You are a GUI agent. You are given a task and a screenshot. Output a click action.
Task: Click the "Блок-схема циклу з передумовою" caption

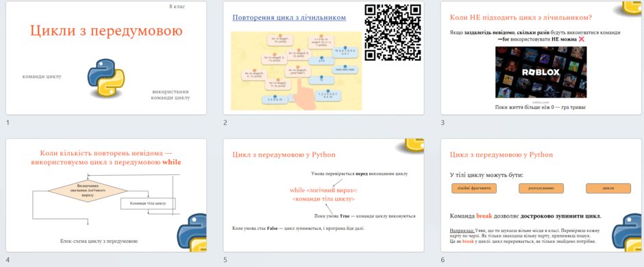coord(99,241)
